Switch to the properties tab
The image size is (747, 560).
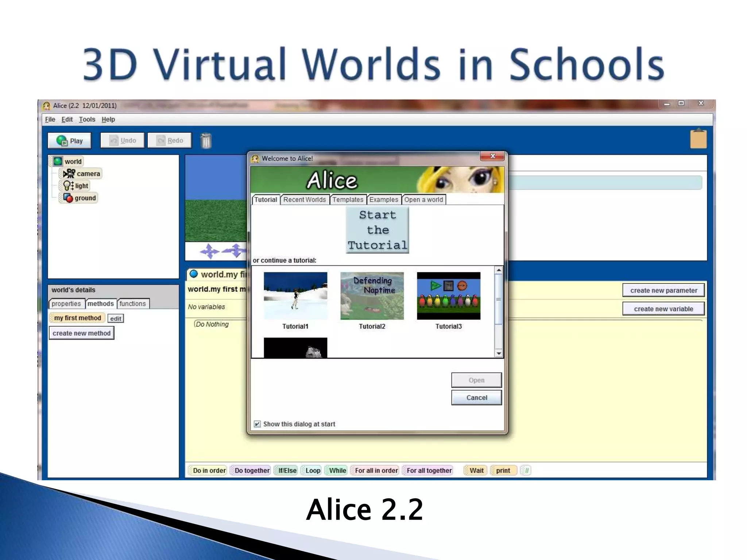pyautogui.click(x=66, y=304)
